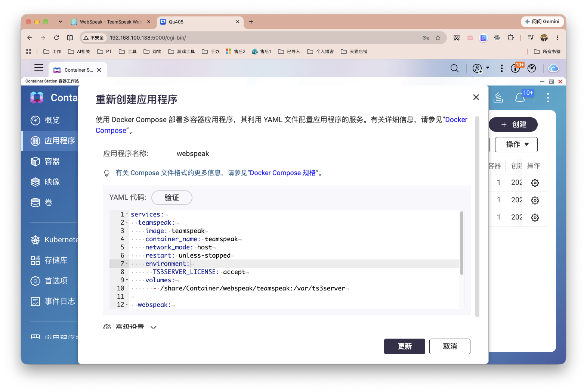
Task: Click the 验证 validate button
Action: click(x=172, y=197)
